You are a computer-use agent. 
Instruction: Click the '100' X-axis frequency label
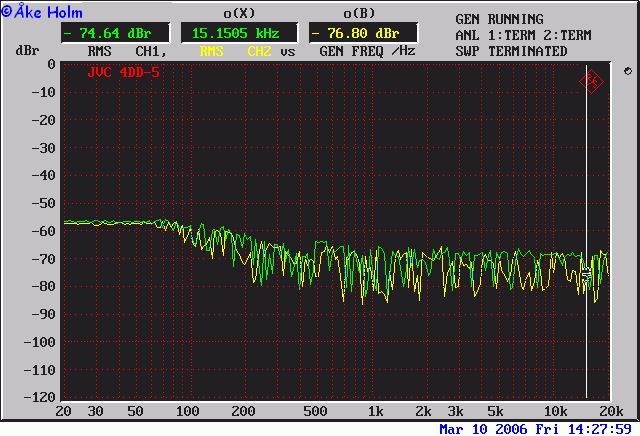point(187,411)
